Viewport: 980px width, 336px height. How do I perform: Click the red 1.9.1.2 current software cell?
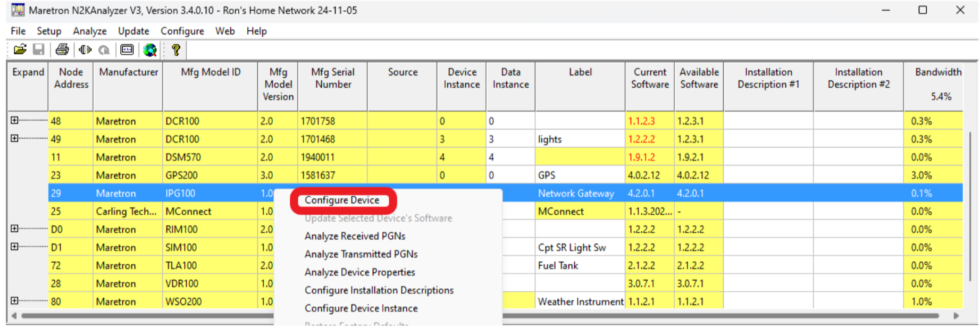[x=650, y=157]
